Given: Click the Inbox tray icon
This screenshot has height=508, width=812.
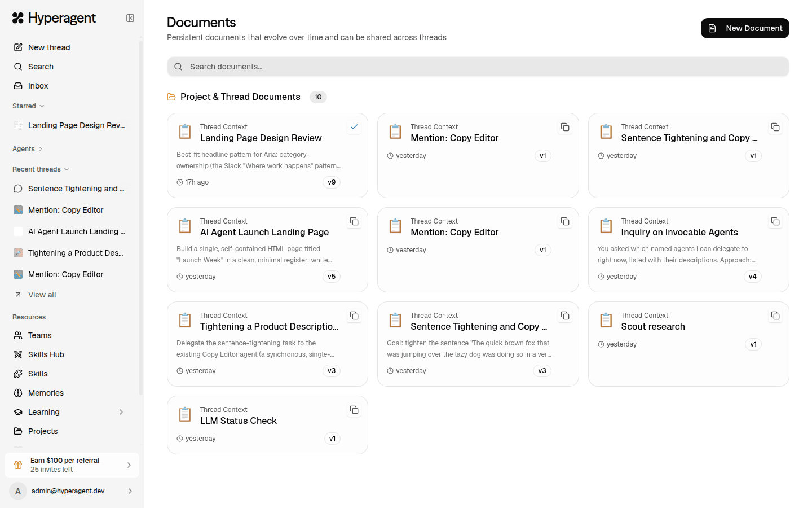Looking at the screenshot, I should (18, 86).
